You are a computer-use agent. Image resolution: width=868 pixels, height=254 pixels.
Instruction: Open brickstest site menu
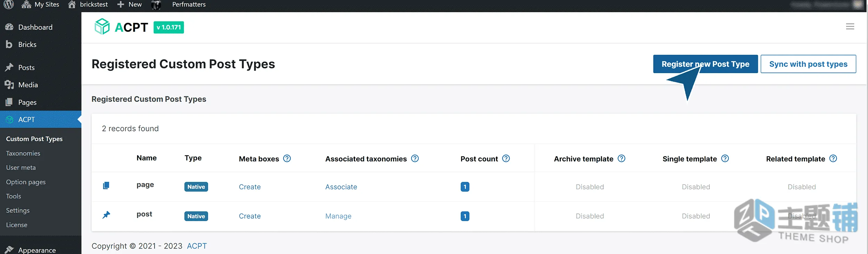88,5
